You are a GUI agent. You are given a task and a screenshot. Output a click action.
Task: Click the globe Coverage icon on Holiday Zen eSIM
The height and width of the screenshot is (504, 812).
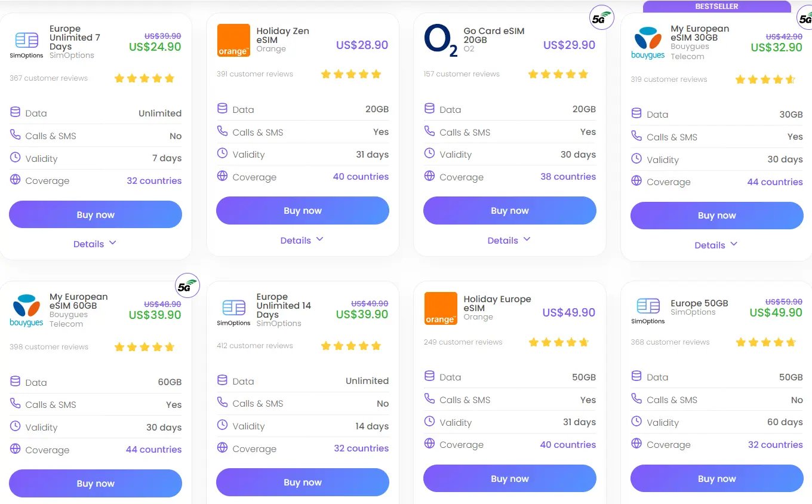221,177
